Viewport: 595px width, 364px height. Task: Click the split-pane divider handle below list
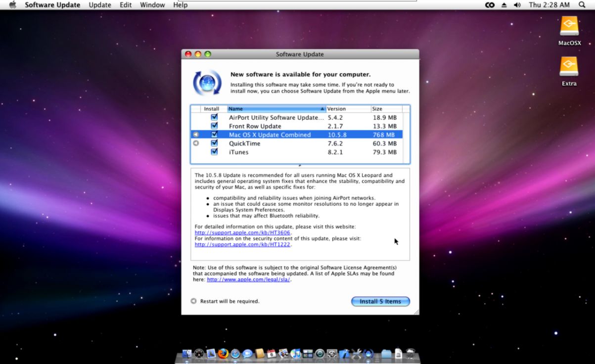click(x=300, y=166)
